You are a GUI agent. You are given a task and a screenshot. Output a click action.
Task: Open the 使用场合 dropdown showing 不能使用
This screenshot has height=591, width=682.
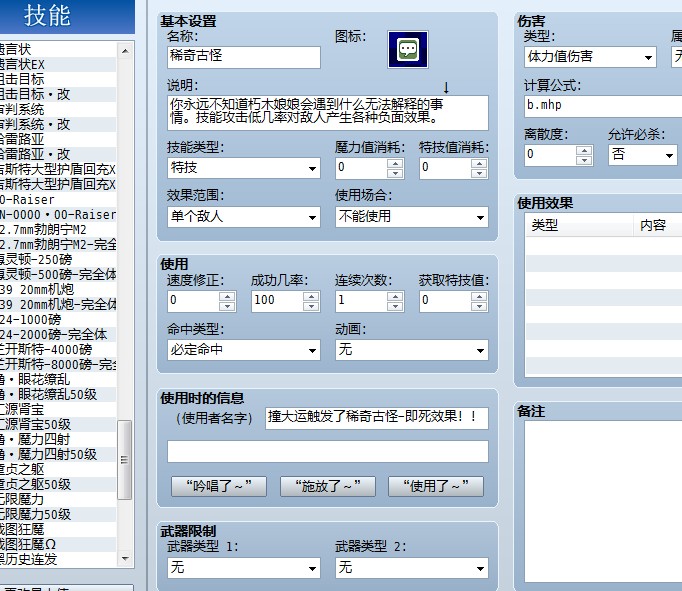(x=411, y=217)
